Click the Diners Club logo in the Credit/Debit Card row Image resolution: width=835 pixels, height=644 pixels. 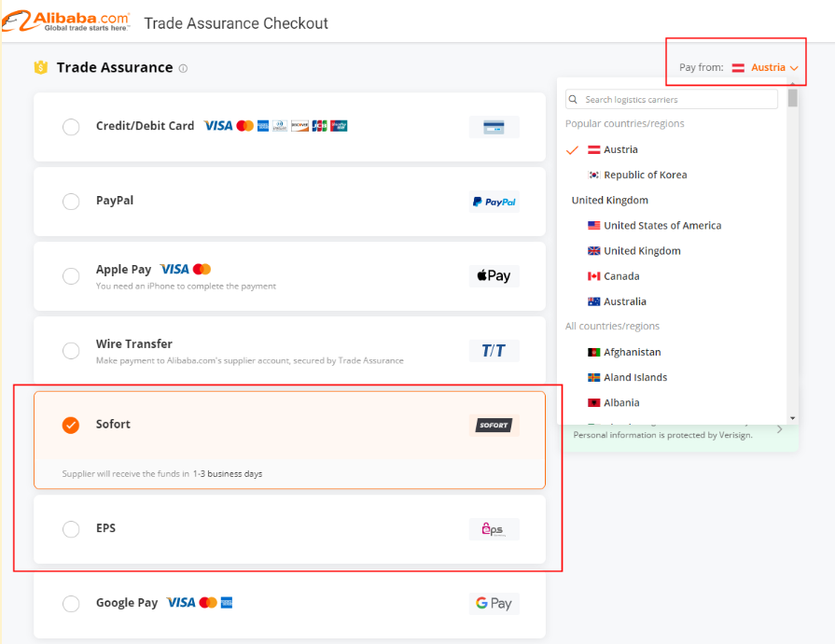tap(280, 126)
